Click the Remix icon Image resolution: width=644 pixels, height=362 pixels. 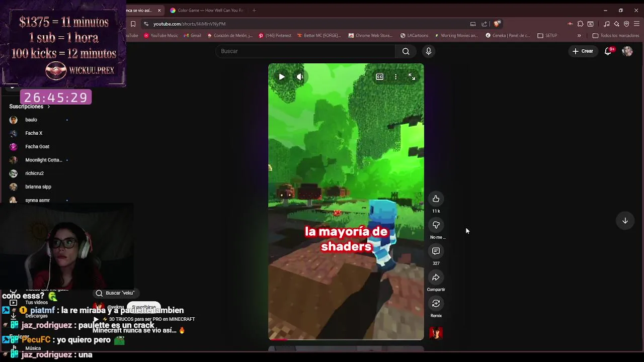(x=436, y=304)
